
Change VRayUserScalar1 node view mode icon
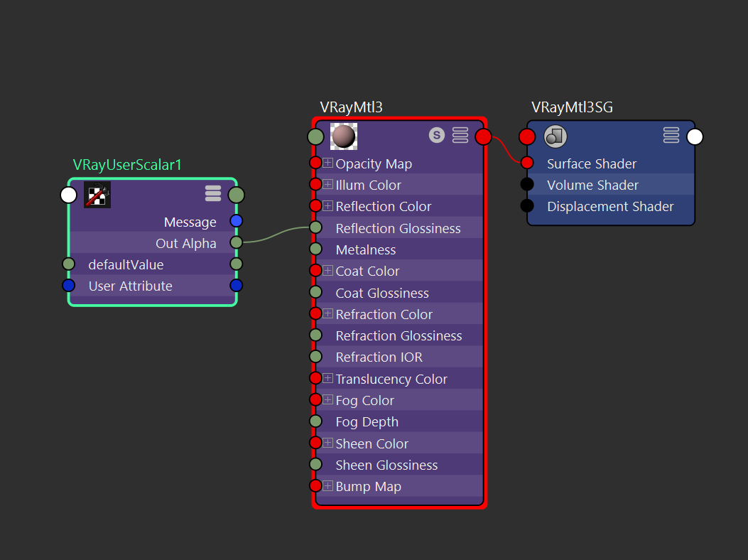[x=213, y=193]
